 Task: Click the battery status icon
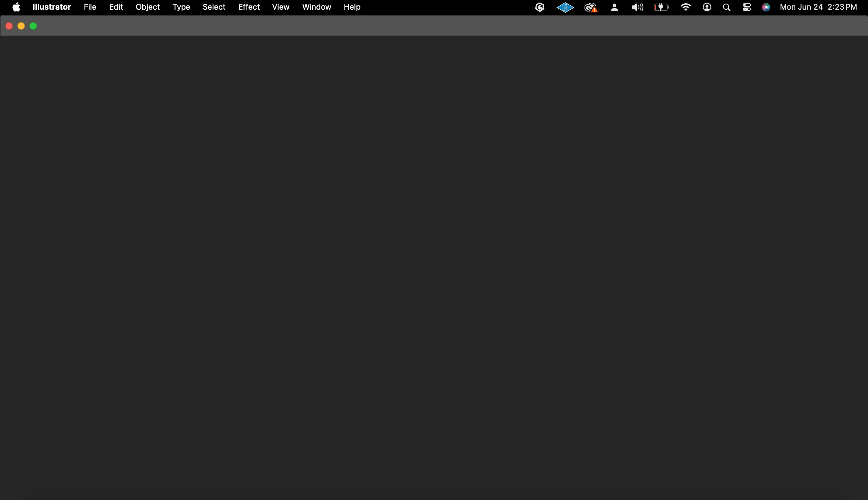click(661, 7)
